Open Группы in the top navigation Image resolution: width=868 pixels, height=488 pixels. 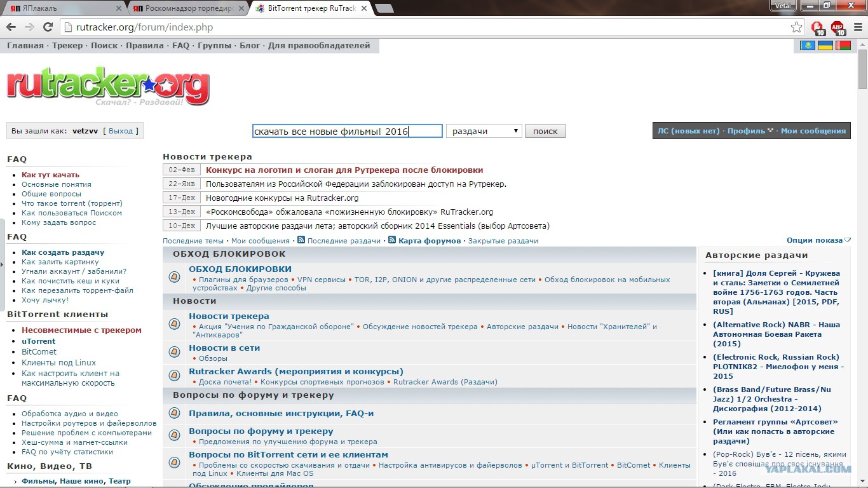pyautogui.click(x=214, y=46)
